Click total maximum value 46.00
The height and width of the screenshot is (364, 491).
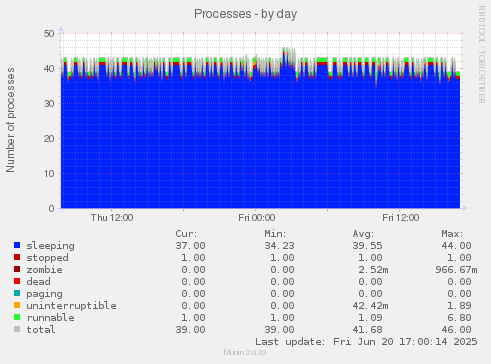[456, 330]
